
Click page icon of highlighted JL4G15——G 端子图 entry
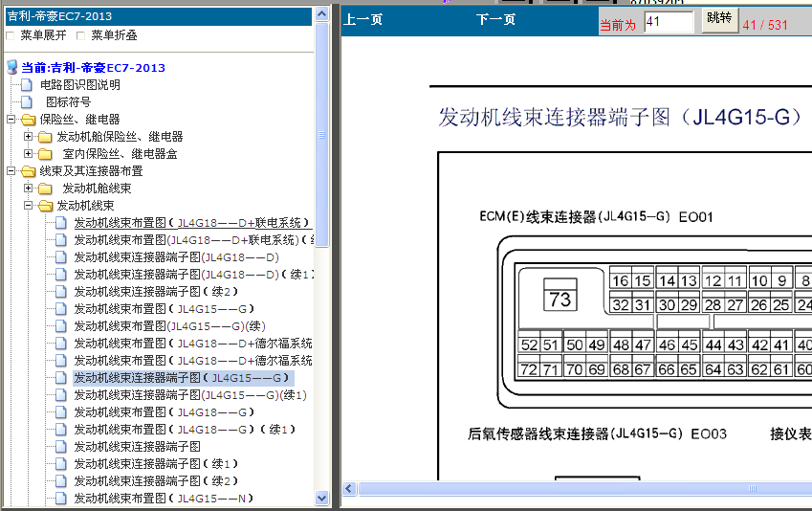61,378
